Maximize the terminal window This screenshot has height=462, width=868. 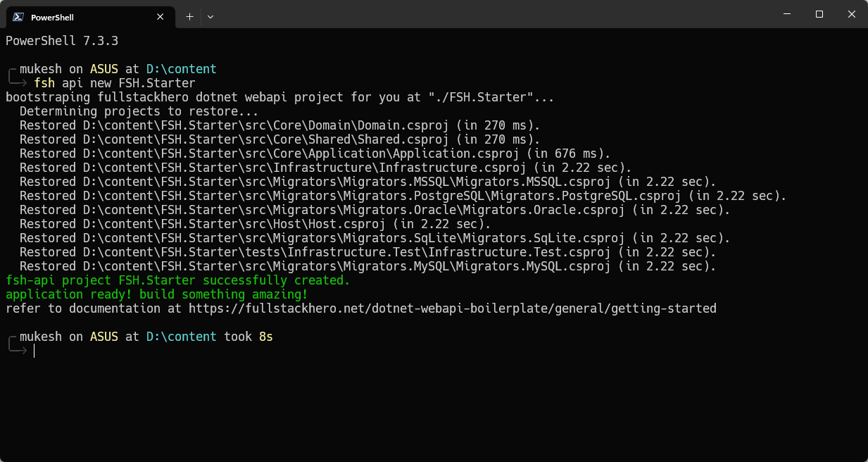click(x=819, y=15)
